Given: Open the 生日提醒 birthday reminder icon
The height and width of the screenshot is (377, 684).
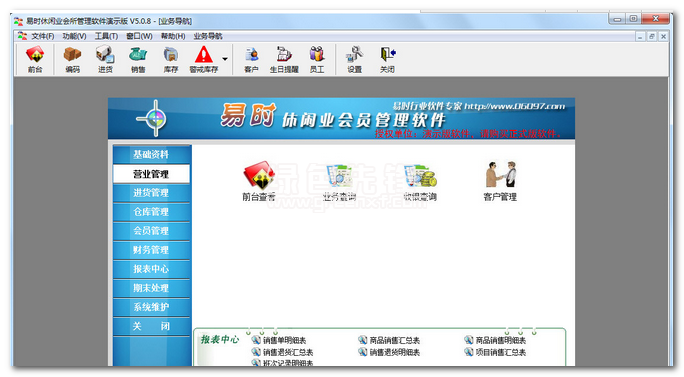Looking at the screenshot, I should pyautogui.click(x=284, y=59).
